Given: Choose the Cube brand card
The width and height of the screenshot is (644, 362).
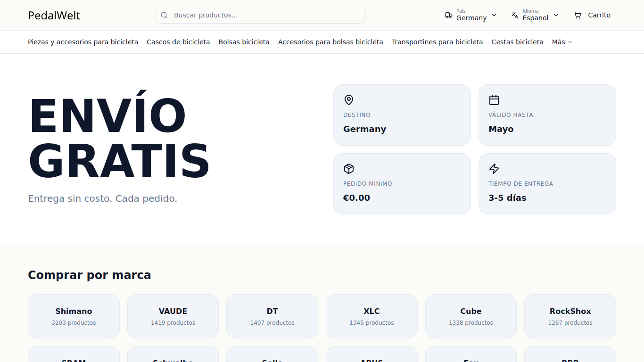Looking at the screenshot, I should (x=471, y=316).
